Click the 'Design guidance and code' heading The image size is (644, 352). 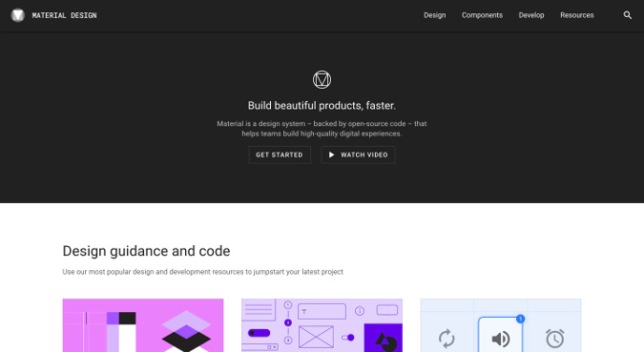pyautogui.click(x=146, y=251)
